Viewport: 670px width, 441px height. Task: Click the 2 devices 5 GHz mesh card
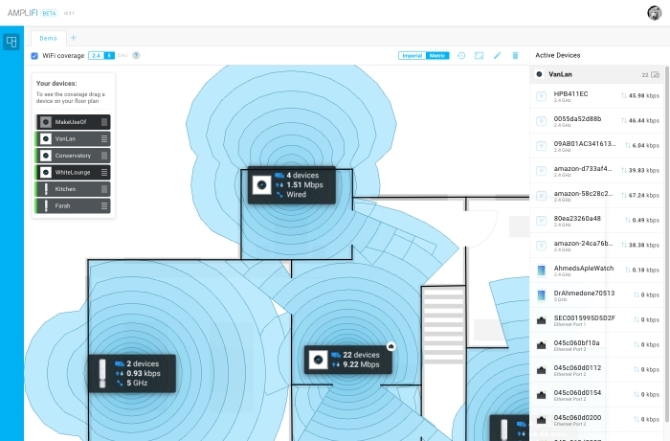[132, 373]
